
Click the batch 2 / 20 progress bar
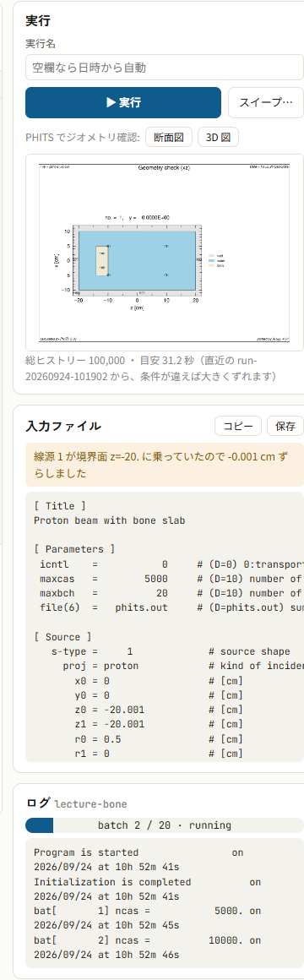pos(165,825)
